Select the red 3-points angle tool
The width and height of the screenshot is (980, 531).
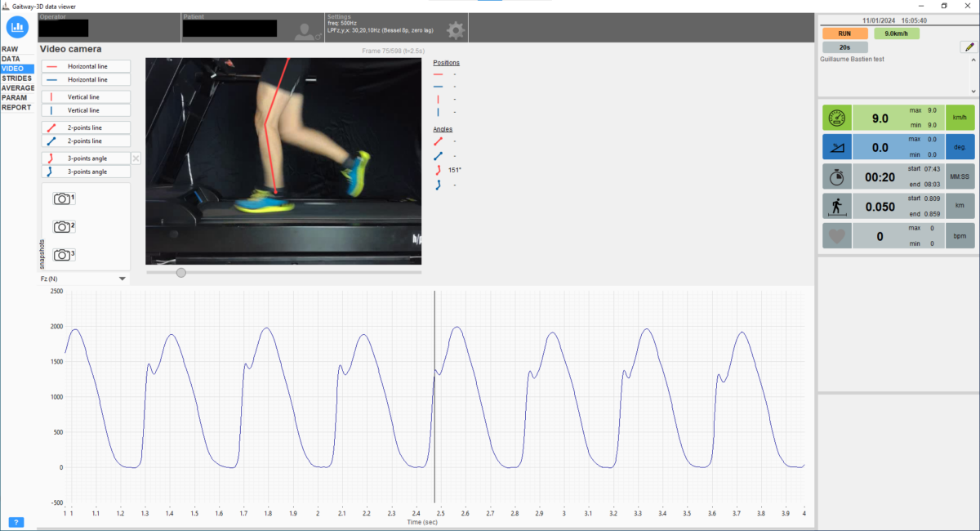pos(86,158)
